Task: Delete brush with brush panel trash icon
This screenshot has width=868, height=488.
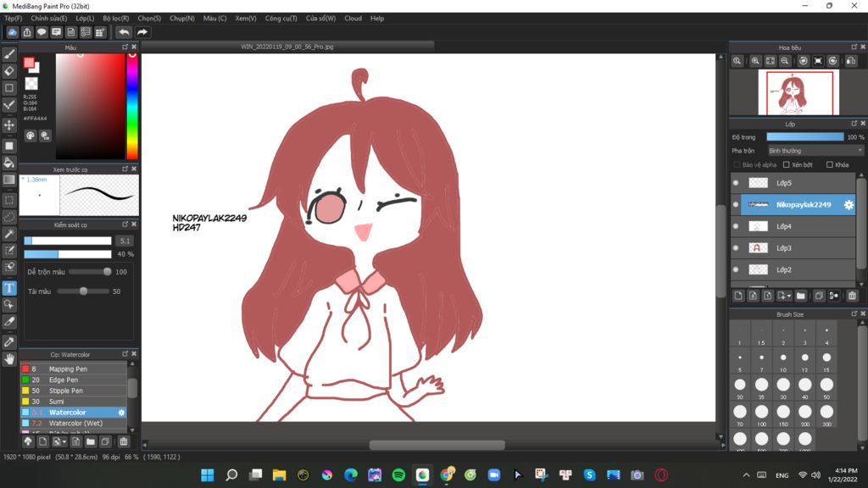Action: click(124, 441)
